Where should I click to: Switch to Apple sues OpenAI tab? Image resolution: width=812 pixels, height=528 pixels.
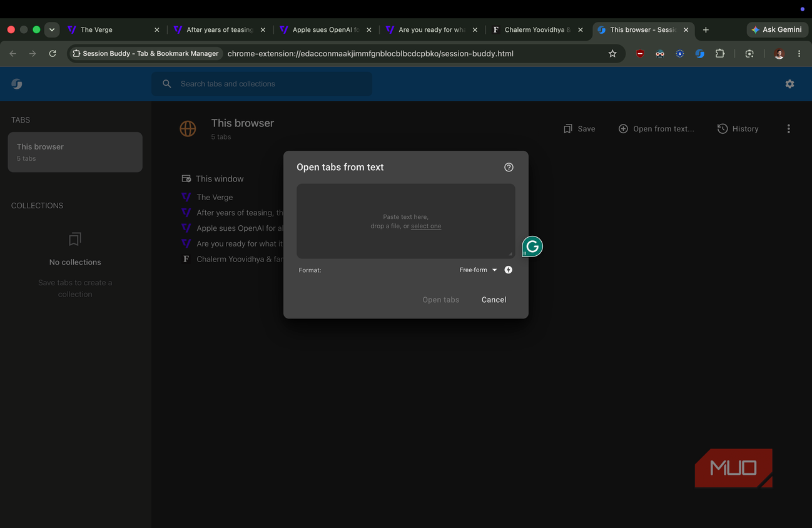tap(326, 29)
